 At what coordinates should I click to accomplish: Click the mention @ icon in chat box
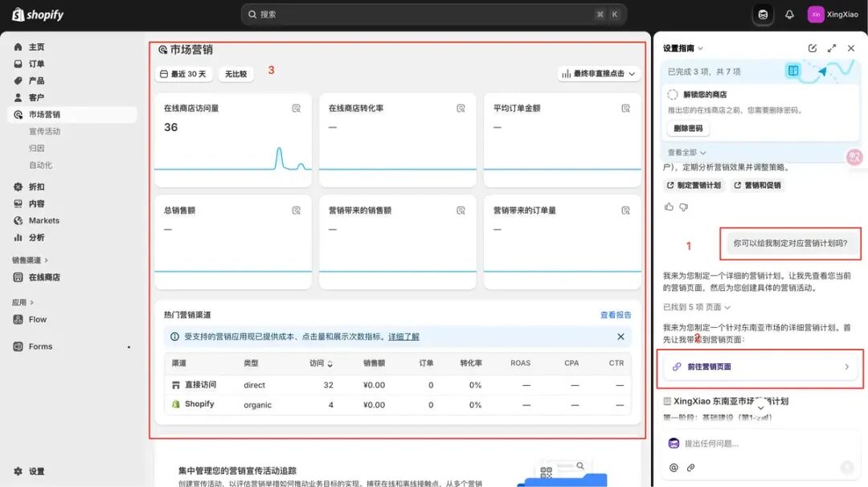pyautogui.click(x=674, y=467)
